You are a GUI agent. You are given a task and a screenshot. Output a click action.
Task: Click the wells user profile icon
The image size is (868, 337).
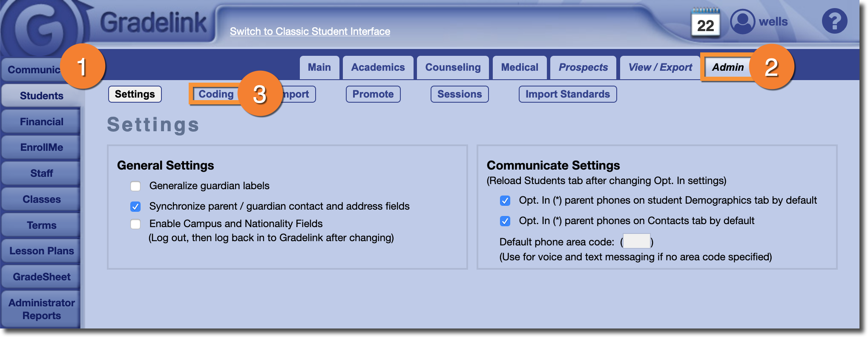(742, 22)
